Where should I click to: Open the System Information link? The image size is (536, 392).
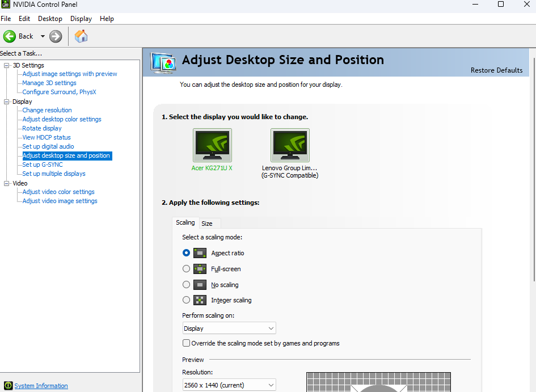(x=41, y=386)
